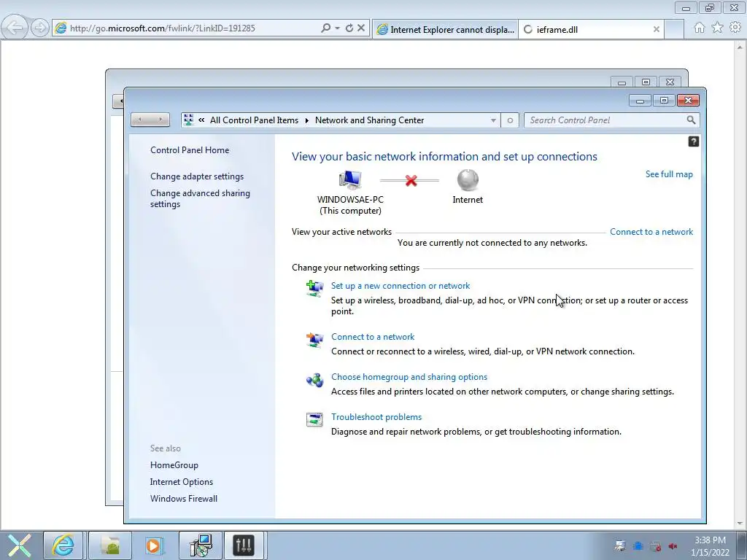Click the IE page scrollbar up arrow
This screenshot has width=747, height=560.
click(x=740, y=47)
